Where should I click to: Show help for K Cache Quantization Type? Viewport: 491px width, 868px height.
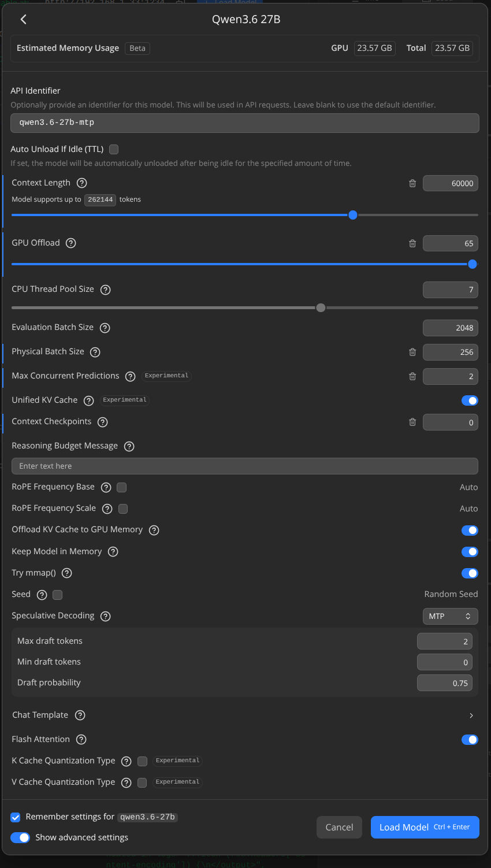pos(126,761)
